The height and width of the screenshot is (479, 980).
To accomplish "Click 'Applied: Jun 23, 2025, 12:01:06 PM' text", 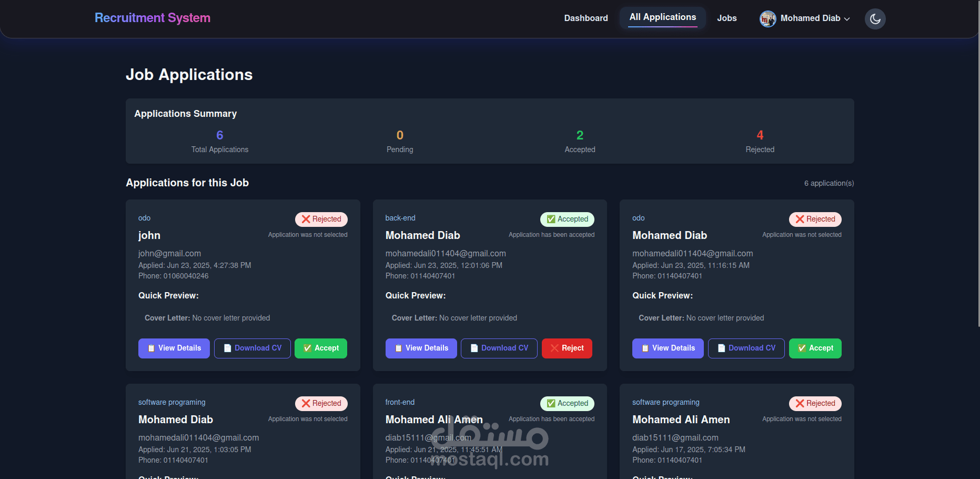I will [444, 265].
